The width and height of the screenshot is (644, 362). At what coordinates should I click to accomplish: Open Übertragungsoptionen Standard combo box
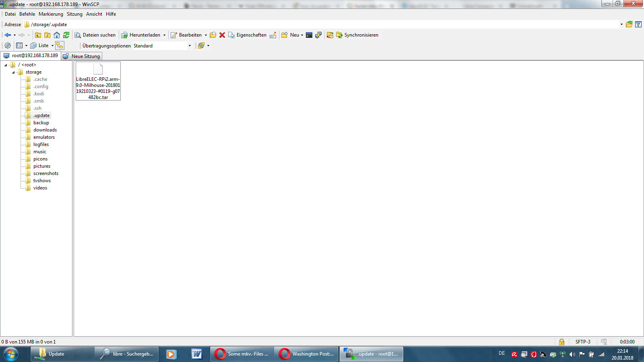tap(163, 46)
